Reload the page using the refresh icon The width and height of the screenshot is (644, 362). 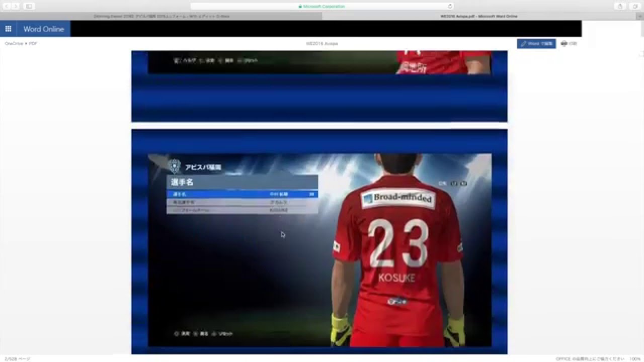[x=449, y=7]
